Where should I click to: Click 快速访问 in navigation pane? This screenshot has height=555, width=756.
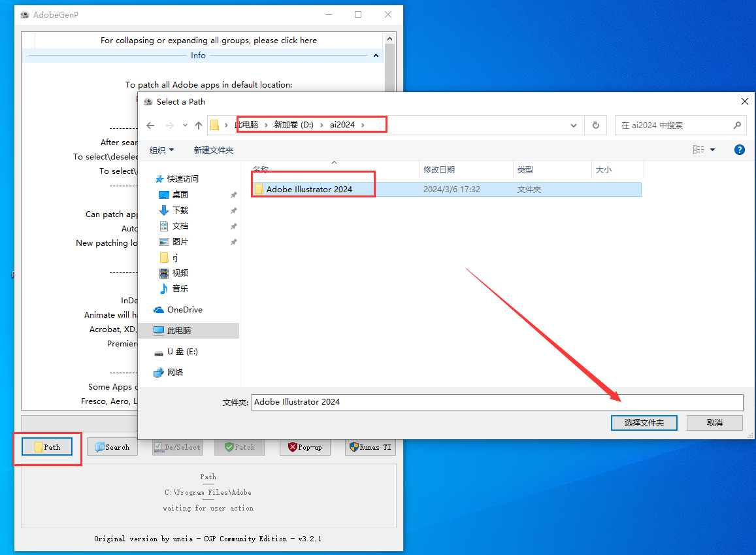pos(183,179)
